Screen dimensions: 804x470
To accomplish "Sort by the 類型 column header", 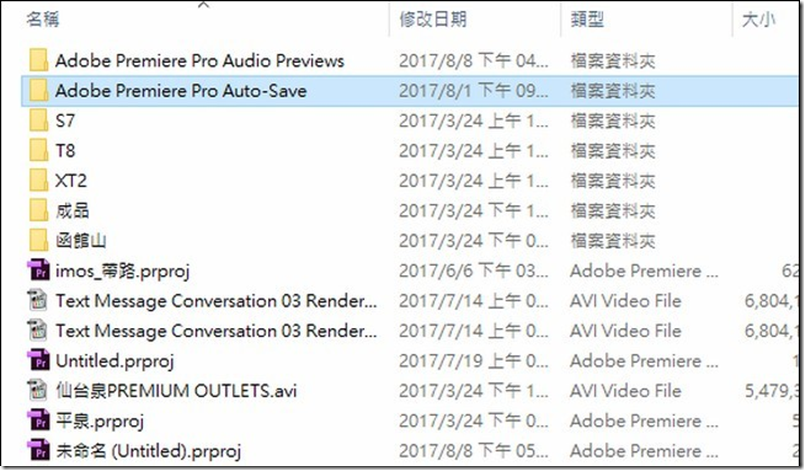I will point(588,19).
